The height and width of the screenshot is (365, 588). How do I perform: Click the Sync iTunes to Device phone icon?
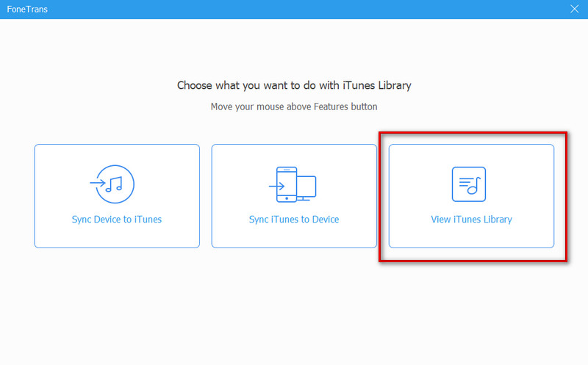click(x=293, y=184)
